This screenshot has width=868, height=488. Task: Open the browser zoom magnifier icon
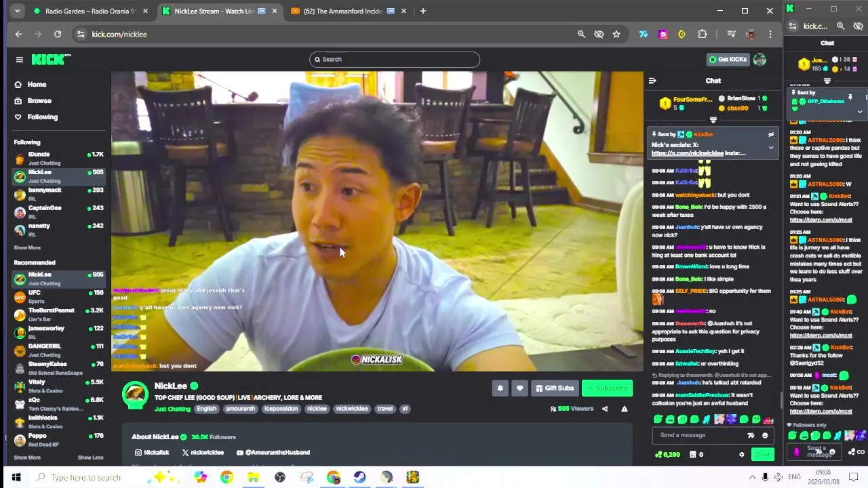tap(581, 35)
